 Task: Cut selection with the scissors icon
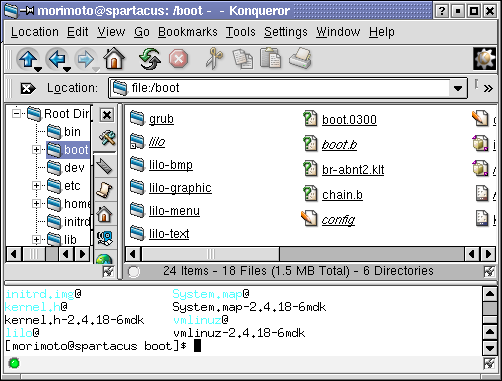pyautogui.click(x=214, y=59)
